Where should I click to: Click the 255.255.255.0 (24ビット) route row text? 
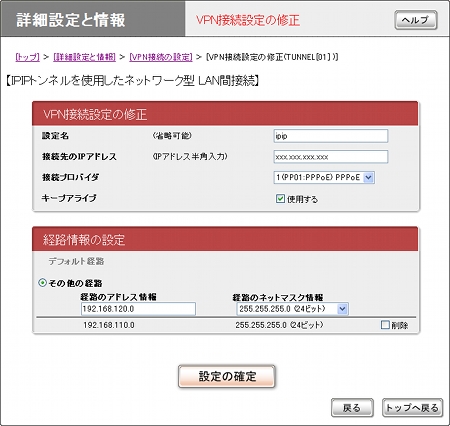pyautogui.click(x=279, y=325)
